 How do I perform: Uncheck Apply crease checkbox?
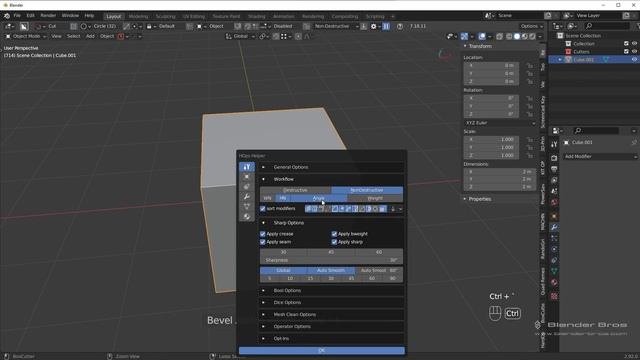click(x=263, y=234)
